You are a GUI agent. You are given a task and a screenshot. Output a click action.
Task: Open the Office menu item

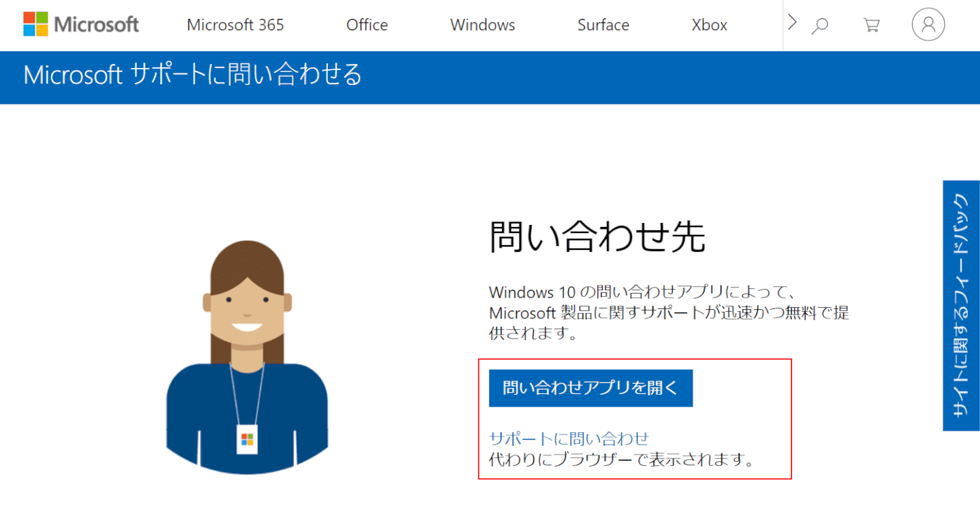[367, 26]
